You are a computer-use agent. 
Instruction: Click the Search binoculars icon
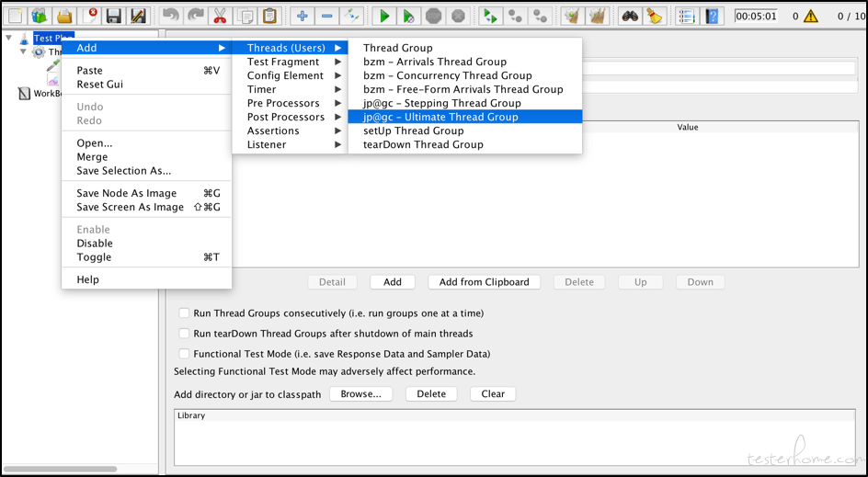(629, 16)
